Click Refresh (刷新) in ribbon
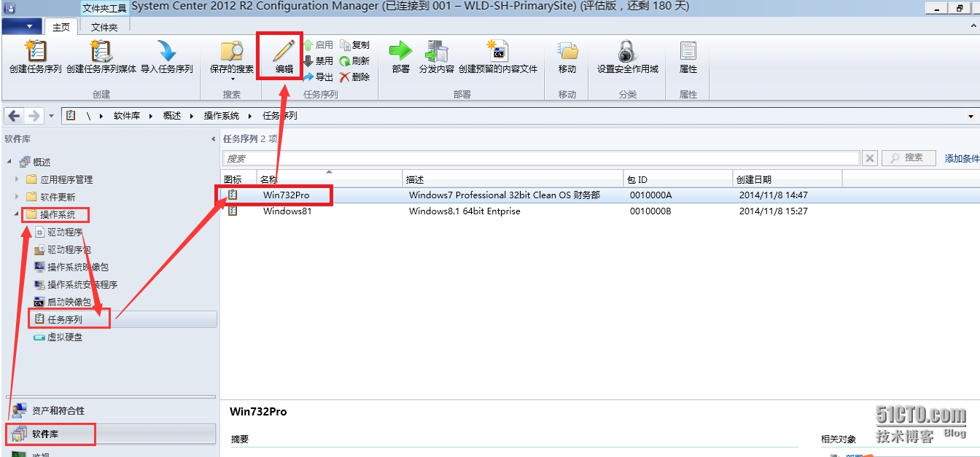 tap(355, 61)
